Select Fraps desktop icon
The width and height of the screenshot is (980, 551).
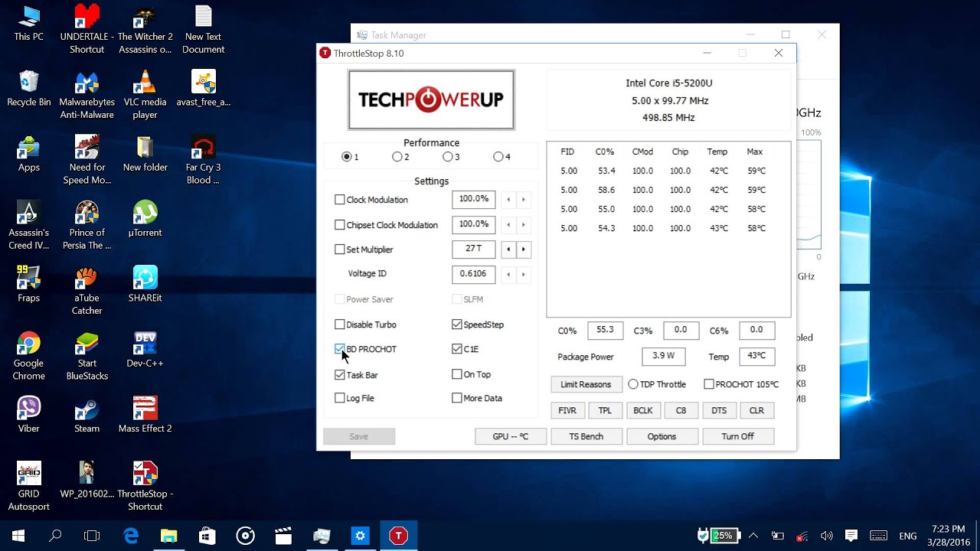pyautogui.click(x=28, y=284)
